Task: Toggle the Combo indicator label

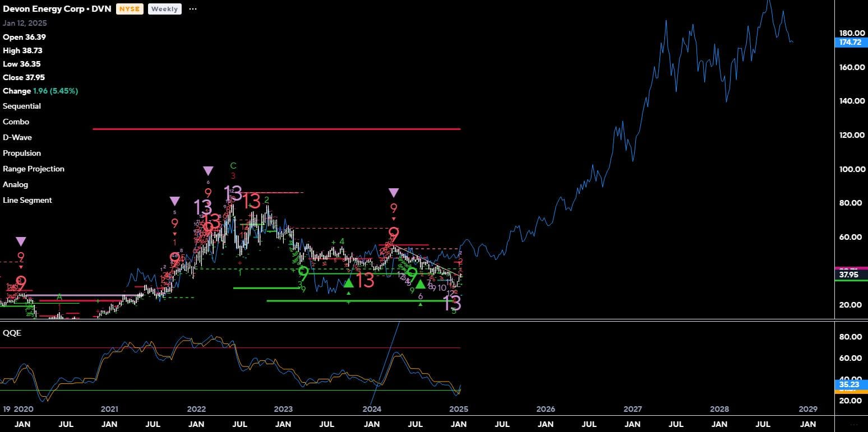Action: [16, 122]
